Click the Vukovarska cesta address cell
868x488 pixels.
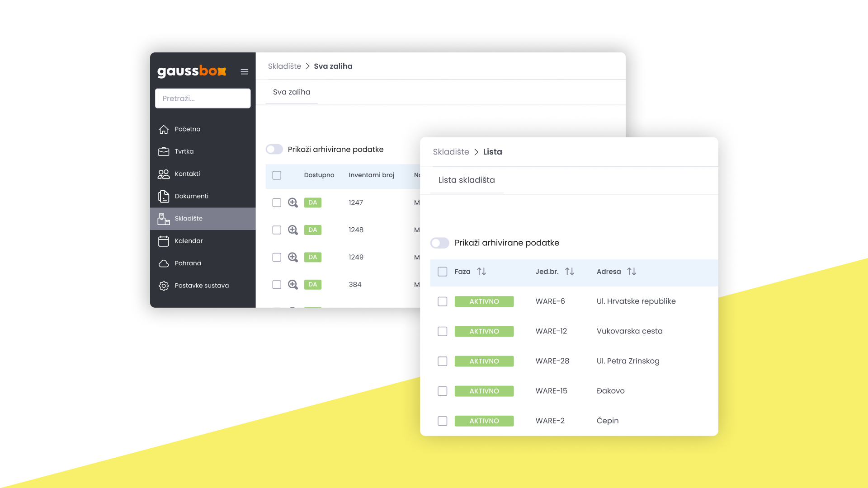[x=630, y=331]
